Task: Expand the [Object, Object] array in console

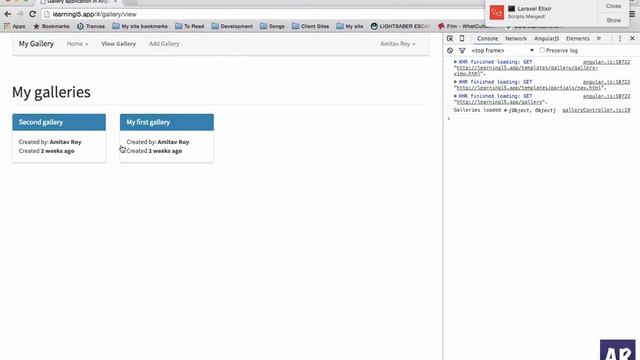Action: [506, 110]
